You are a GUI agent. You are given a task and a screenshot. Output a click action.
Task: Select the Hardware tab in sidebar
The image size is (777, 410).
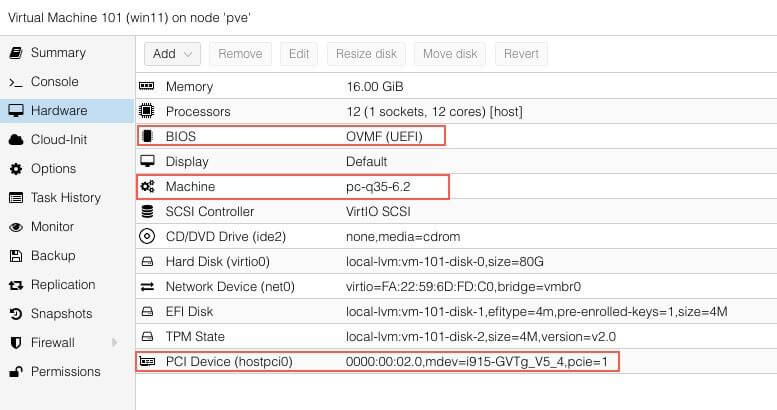[58, 111]
